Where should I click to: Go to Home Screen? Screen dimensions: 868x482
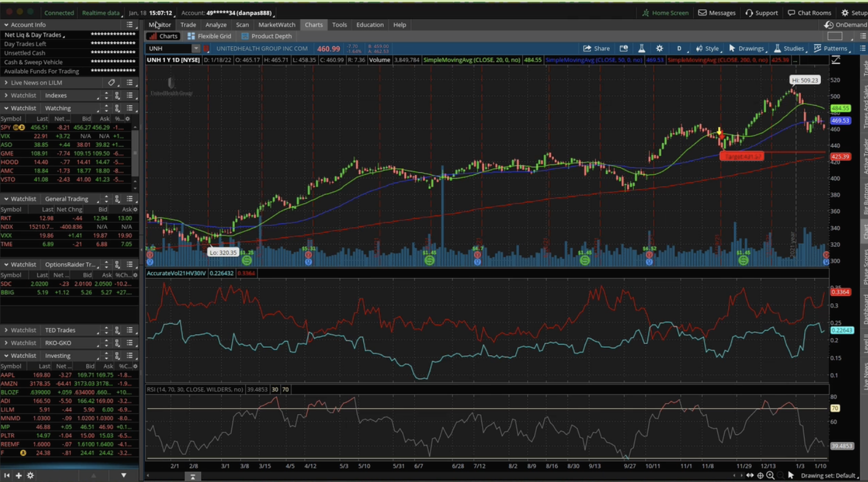(665, 13)
